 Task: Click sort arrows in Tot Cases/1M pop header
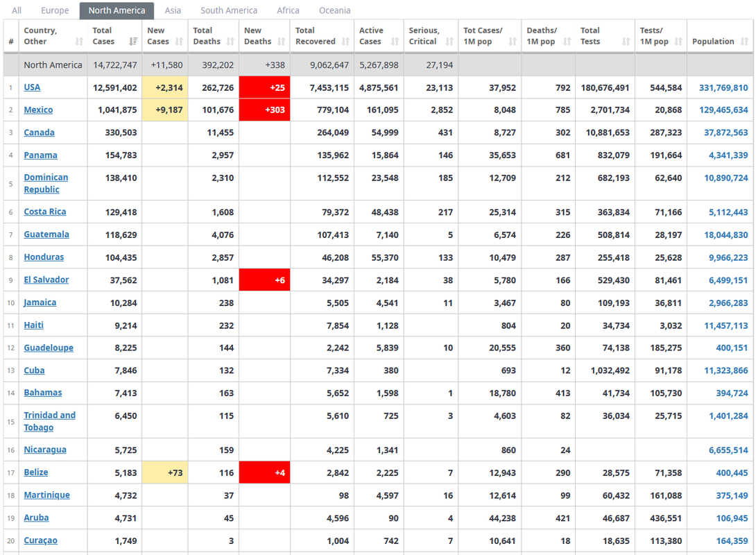pyautogui.click(x=513, y=42)
